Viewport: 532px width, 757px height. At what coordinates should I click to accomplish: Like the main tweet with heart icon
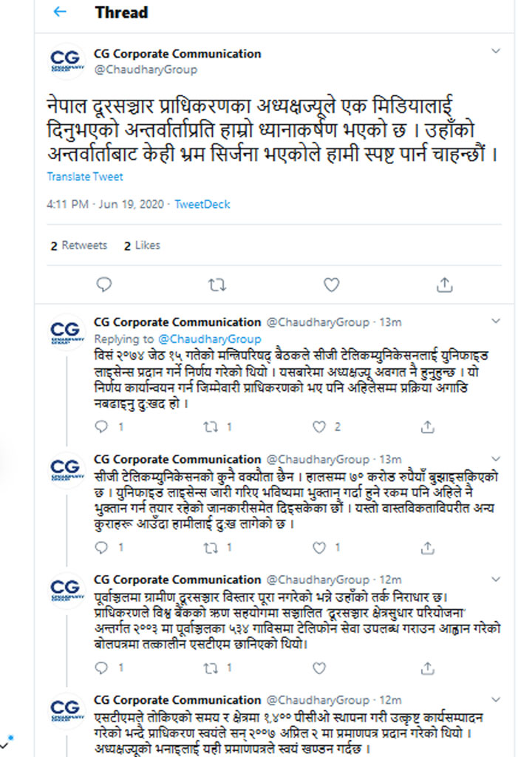click(x=331, y=284)
